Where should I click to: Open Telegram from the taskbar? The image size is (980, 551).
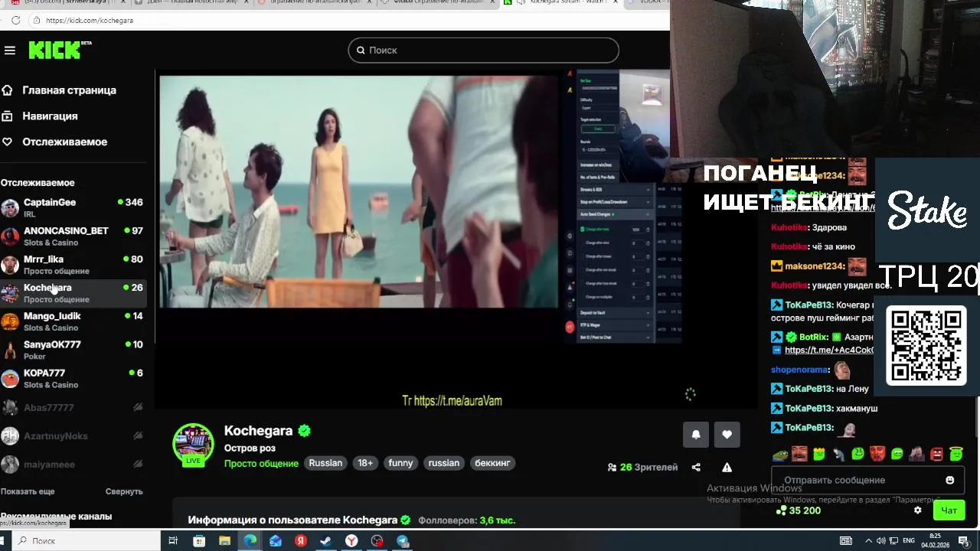[x=403, y=541]
